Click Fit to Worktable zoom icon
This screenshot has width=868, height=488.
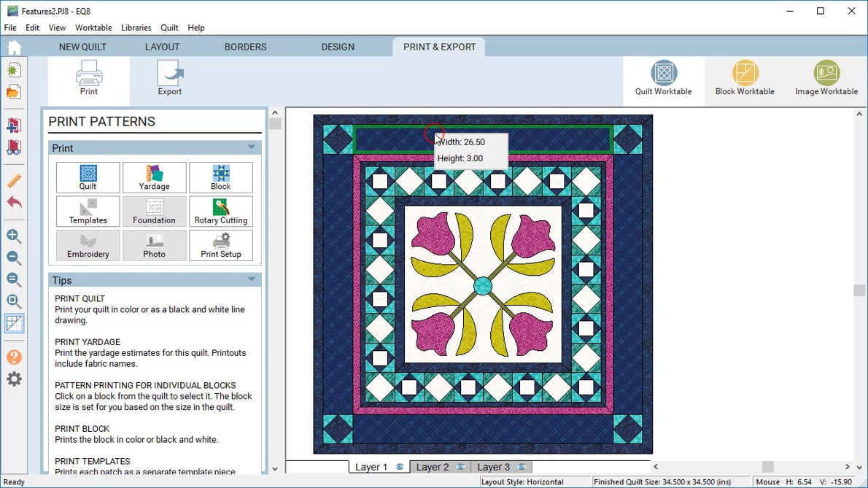[14, 301]
